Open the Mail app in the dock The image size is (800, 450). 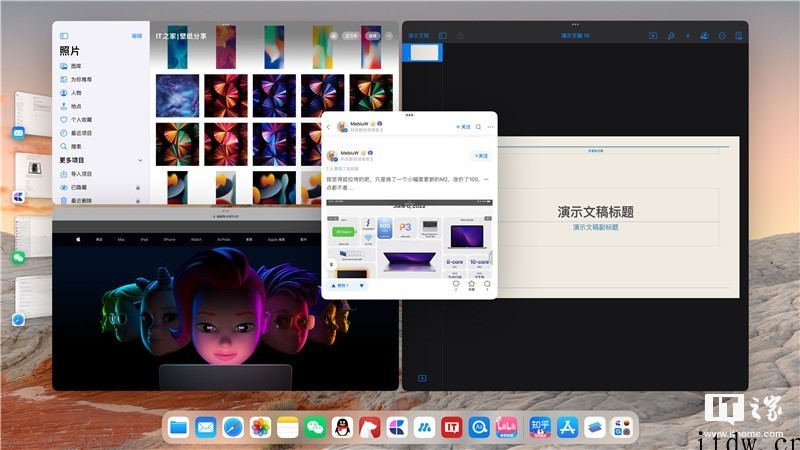tap(206, 428)
